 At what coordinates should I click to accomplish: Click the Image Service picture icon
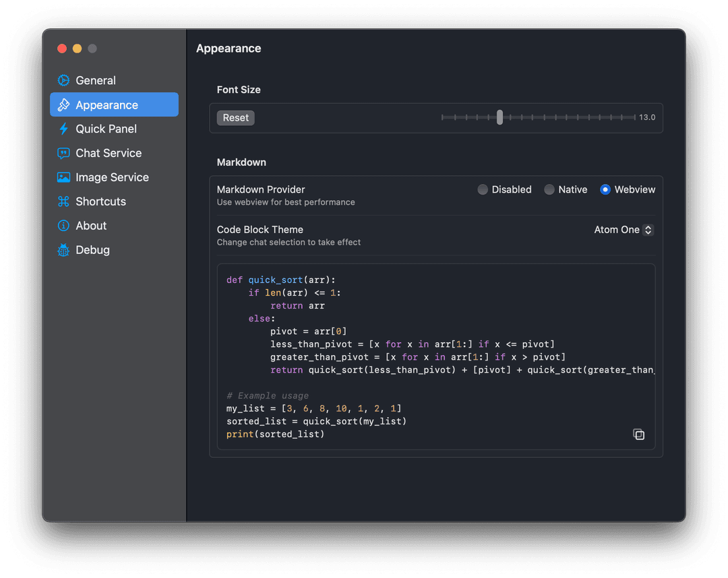click(63, 177)
